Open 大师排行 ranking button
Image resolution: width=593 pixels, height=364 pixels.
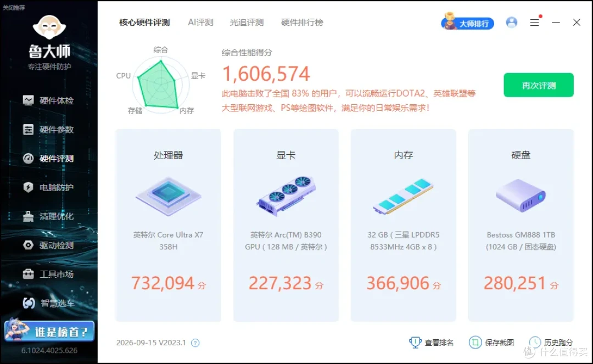(x=467, y=23)
